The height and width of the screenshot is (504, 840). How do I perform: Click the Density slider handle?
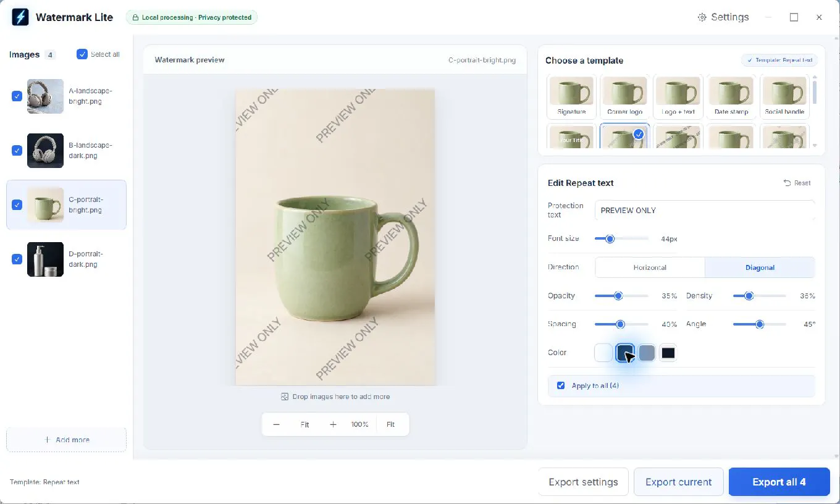point(749,296)
